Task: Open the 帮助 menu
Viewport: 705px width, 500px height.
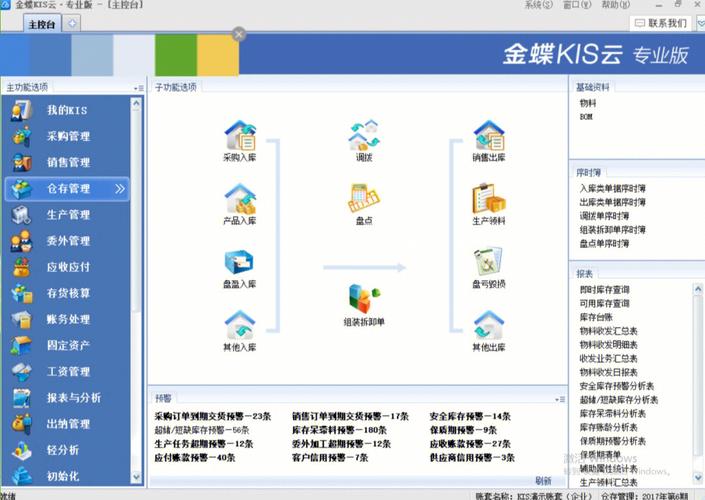Action: (x=616, y=5)
